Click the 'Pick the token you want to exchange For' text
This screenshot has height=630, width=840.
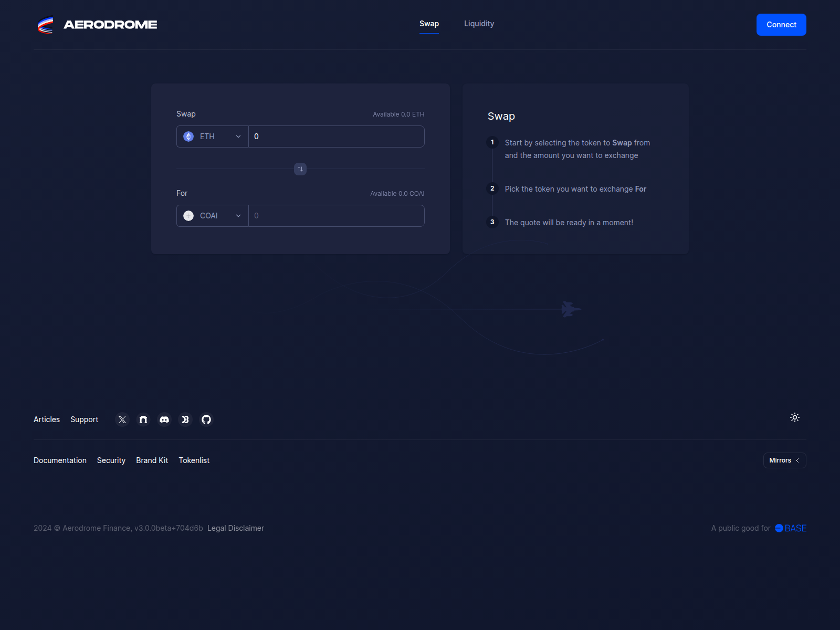(x=575, y=189)
